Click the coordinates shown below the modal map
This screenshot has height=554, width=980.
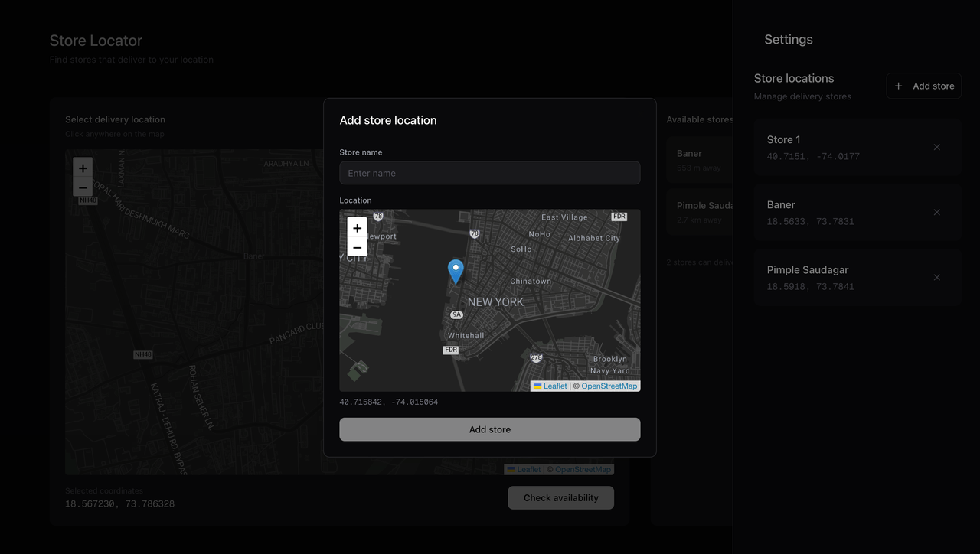(389, 402)
